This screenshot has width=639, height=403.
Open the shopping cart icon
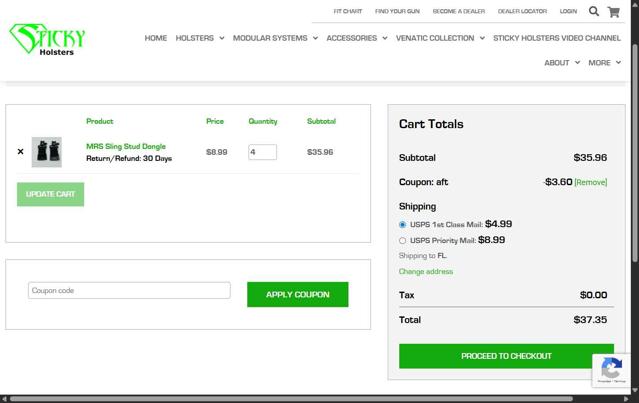tap(614, 12)
